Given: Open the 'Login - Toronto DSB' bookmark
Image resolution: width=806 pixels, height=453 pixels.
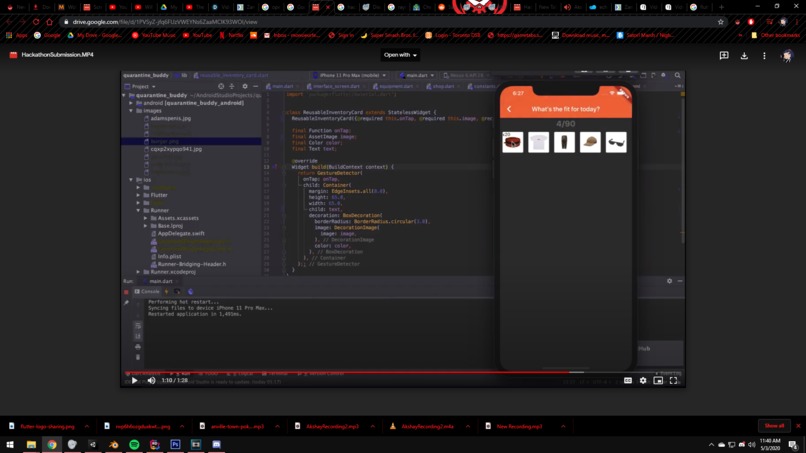Looking at the screenshot, I should [x=452, y=35].
